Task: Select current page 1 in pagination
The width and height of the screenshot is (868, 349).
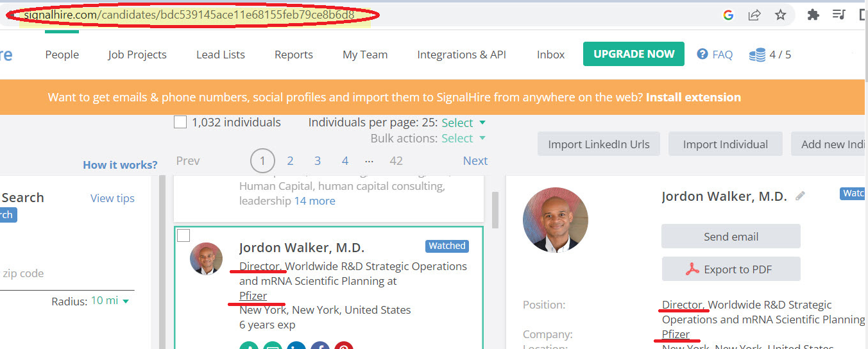Action: point(262,161)
